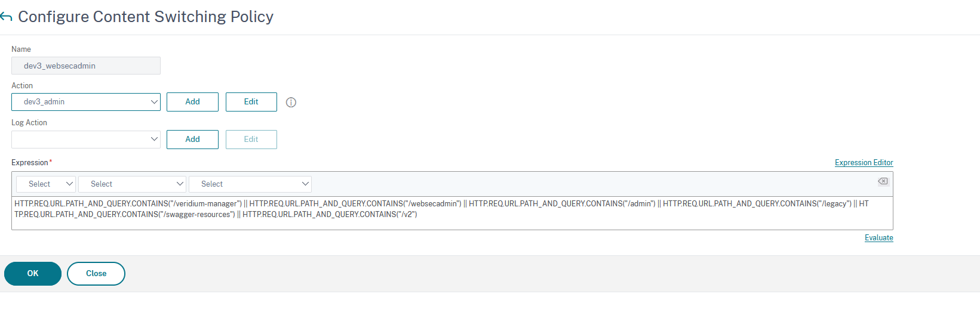This screenshot has width=980, height=328.
Task: Click the Close button at the bottom
Action: pos(96,274)
